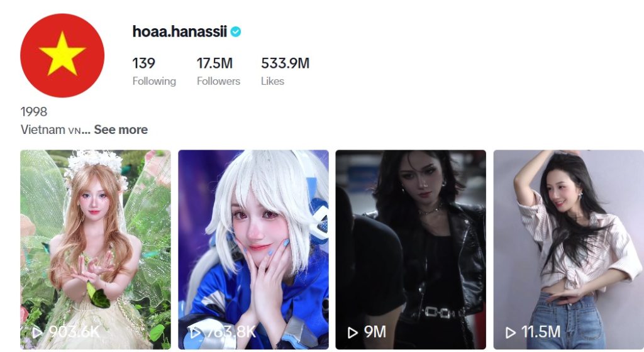Screen dimensions: 644x352
Task: Click the Vietnam VN bio text
Action: 51,129
